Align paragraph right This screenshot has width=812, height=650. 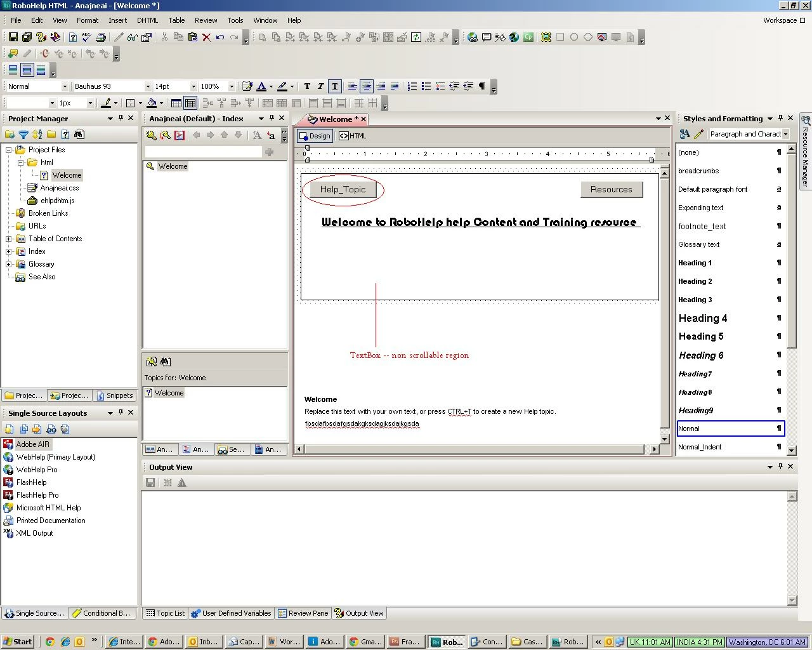(381, 86)
